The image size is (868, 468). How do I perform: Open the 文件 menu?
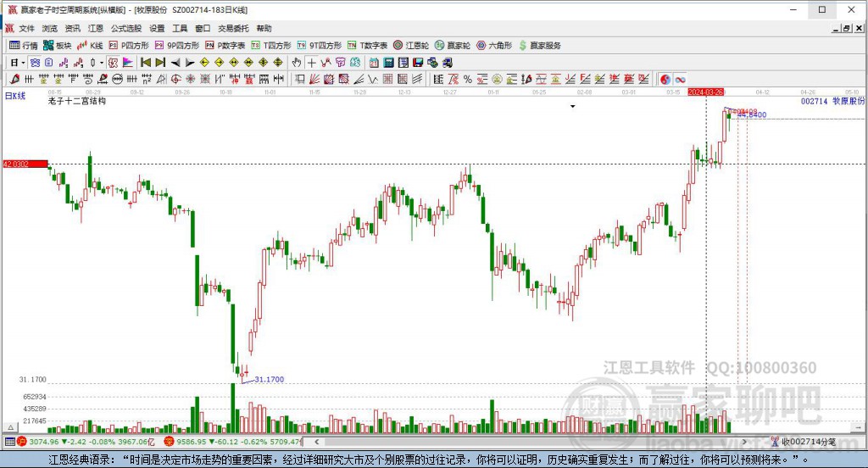tap(26, 28)
